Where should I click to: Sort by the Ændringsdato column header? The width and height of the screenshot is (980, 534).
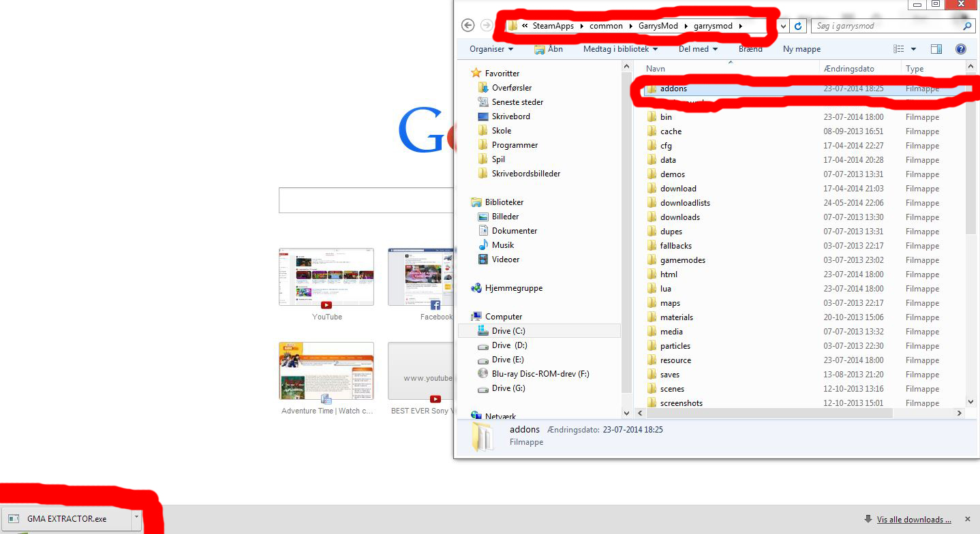(860, 69)
